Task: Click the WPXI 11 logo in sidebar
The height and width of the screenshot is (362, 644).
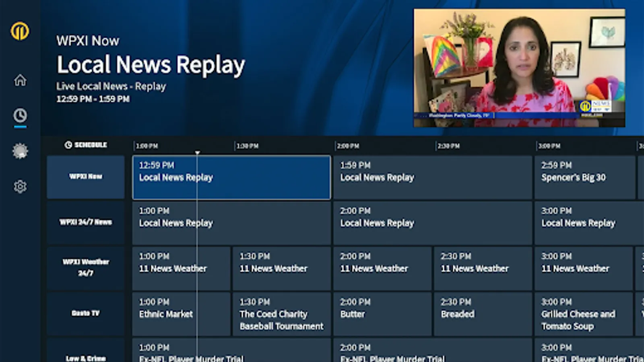Action: pos(20,31)
